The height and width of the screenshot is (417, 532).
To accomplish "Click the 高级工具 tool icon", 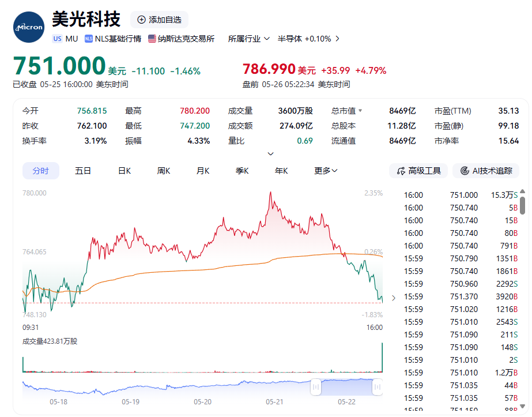I will click(401, 171).
